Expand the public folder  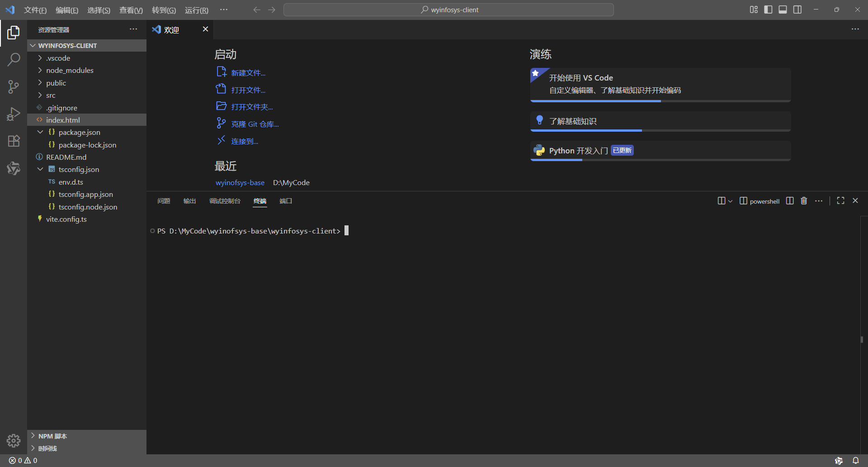(87, 83)
